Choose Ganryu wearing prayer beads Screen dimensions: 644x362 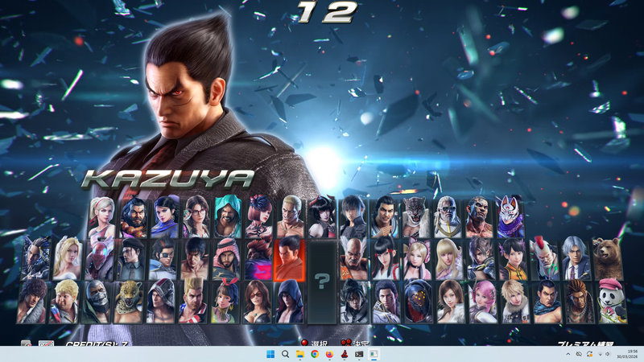(134, 217)
